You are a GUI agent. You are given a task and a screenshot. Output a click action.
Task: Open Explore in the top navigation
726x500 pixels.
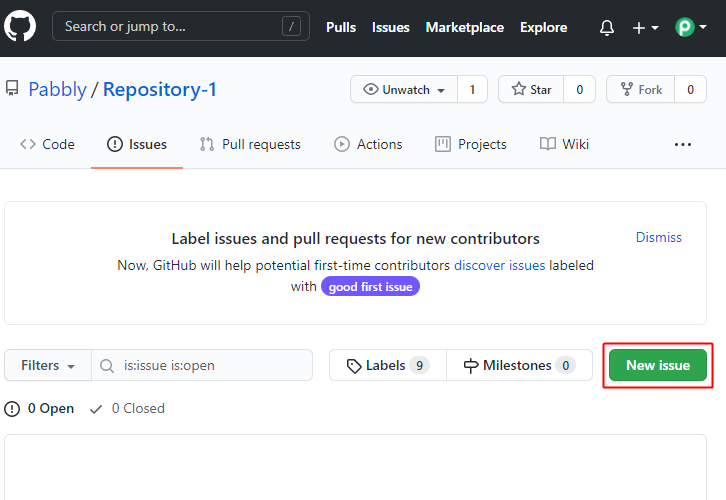click(x=543, y=27)
